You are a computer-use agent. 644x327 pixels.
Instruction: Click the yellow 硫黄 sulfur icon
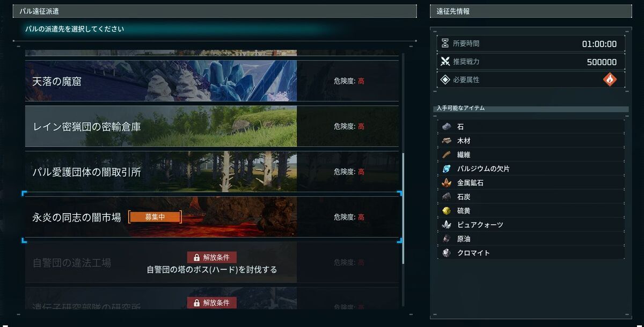click(x=447, y=210)
